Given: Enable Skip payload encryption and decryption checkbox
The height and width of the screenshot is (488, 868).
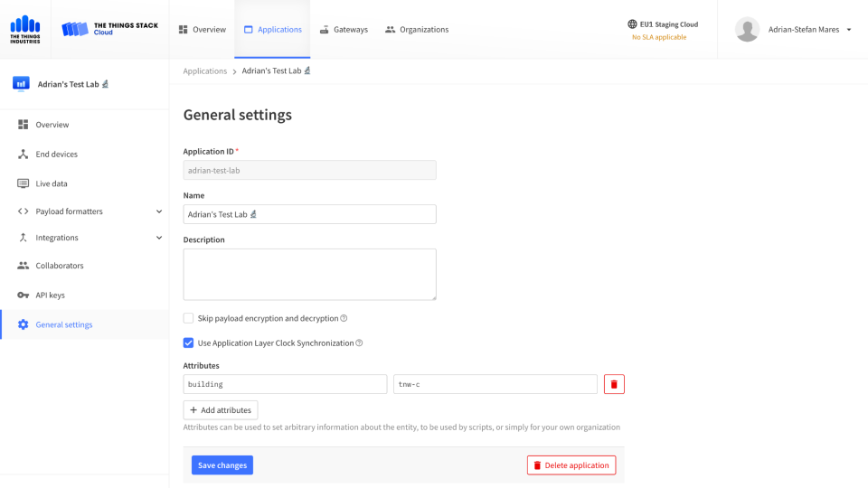Looking at the screenshot, I should tap(188, 318).
